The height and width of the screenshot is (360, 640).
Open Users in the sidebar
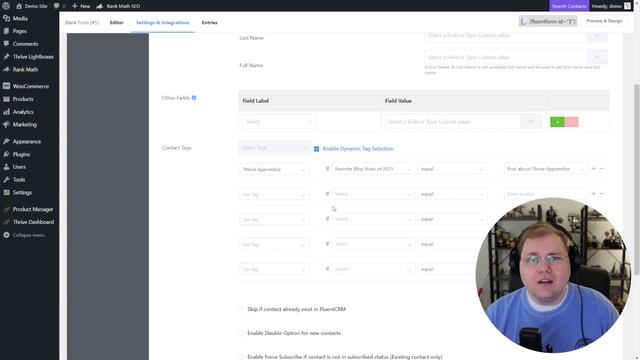[x=19, y=167]
